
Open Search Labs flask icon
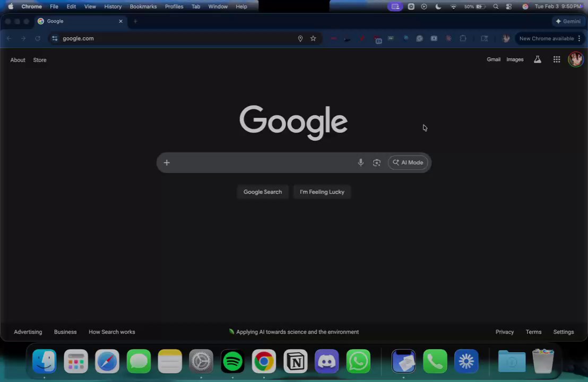[x=538, y=59]
